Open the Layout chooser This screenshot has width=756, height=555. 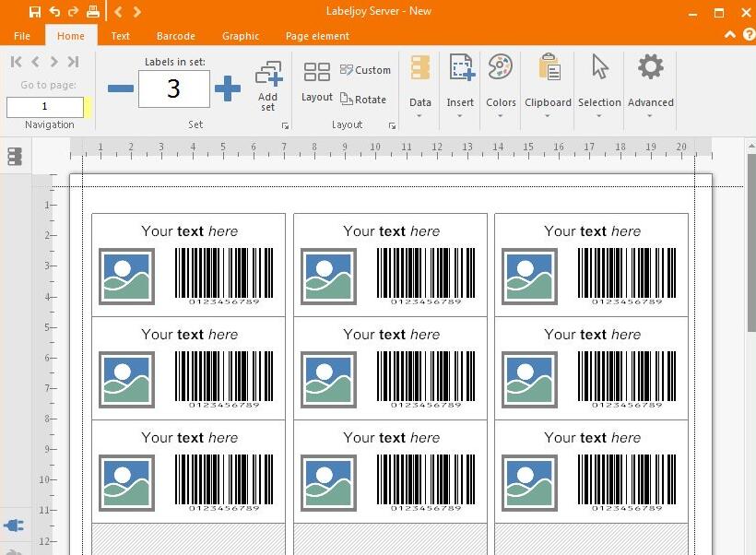click(x=317, y=82)
